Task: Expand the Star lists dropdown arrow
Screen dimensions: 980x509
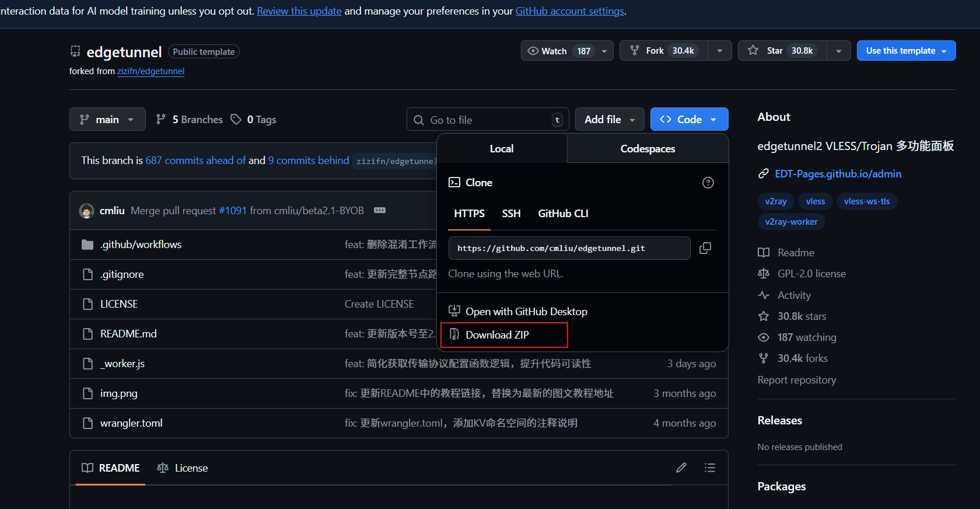Action: pyautogui.click(x=838, y=51)
